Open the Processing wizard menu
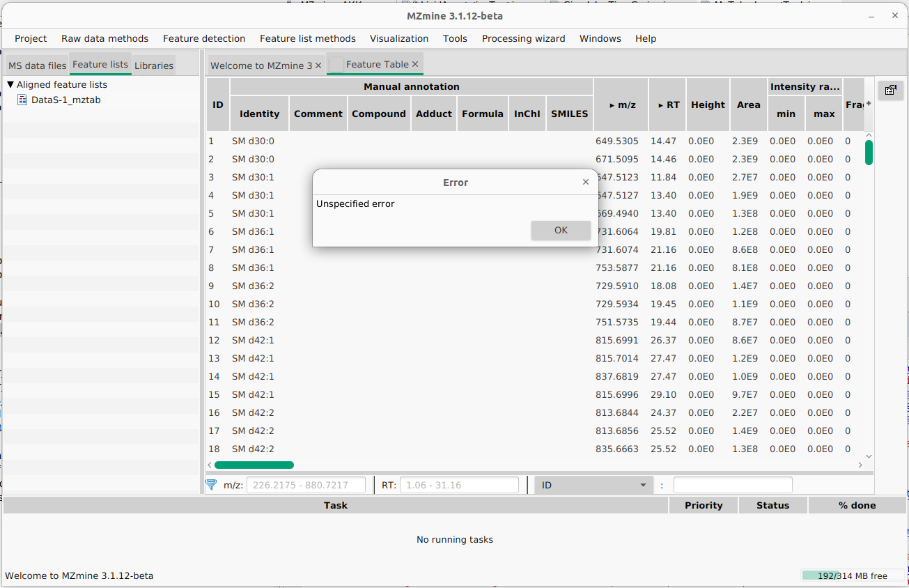 tap(523, 38)
